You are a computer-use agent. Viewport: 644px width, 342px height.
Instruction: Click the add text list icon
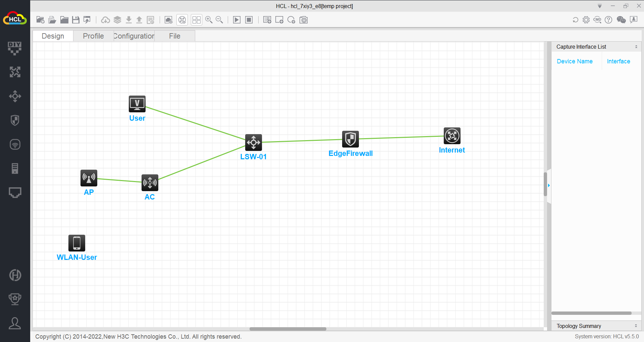click(267, 20)
